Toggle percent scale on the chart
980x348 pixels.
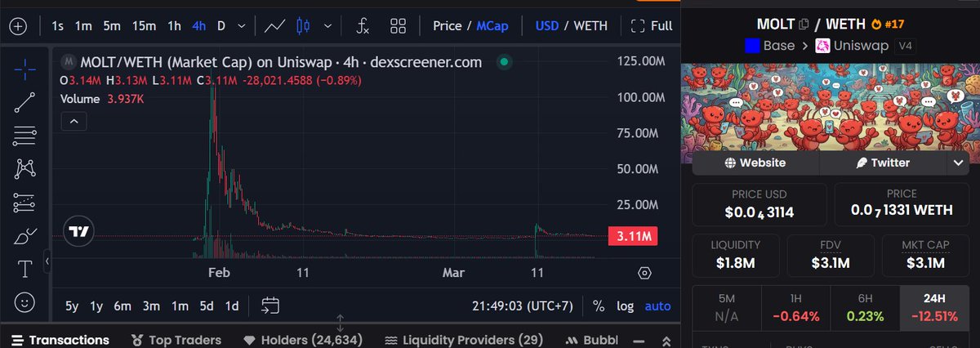[599, 306]
